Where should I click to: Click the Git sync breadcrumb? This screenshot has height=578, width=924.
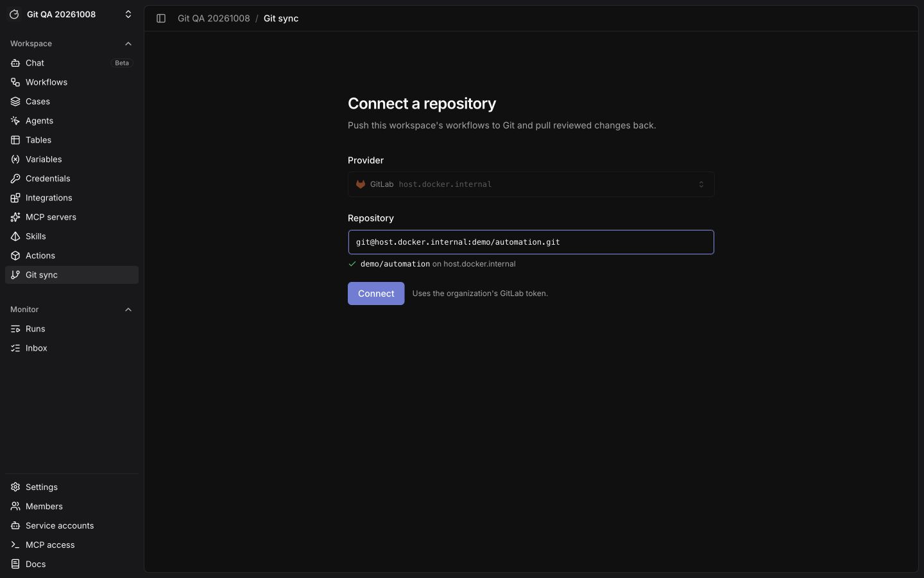pos(281,19)
